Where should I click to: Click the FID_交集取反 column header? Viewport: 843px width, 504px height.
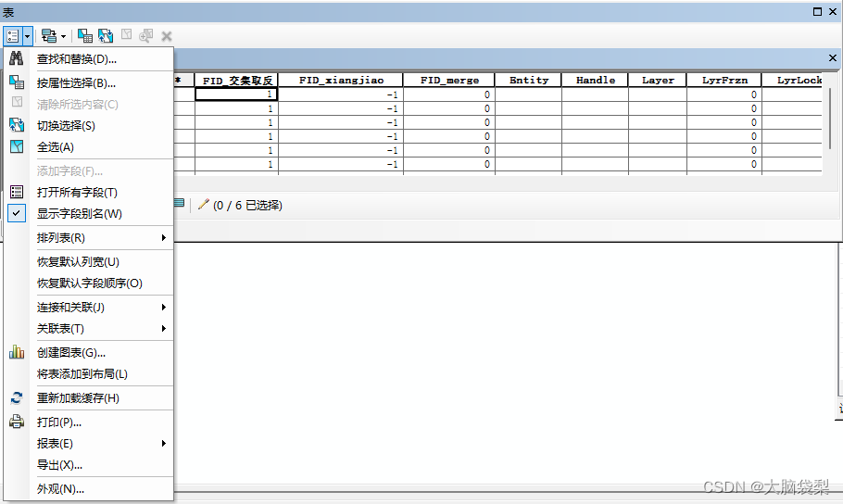pyautogui.click(x=236, y=81)
